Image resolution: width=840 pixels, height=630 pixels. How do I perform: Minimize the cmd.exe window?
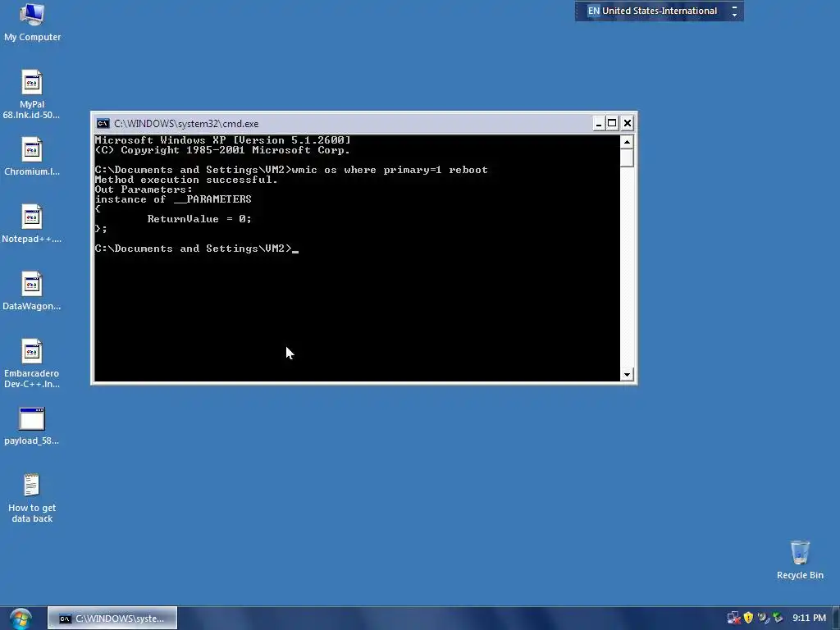(598, 124)
